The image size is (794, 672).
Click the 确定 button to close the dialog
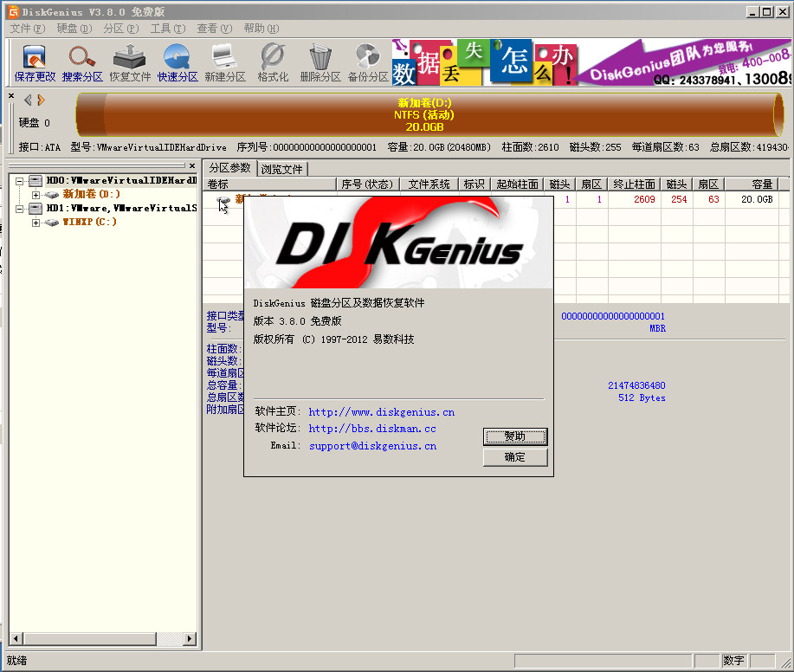[x=515, y=457]
